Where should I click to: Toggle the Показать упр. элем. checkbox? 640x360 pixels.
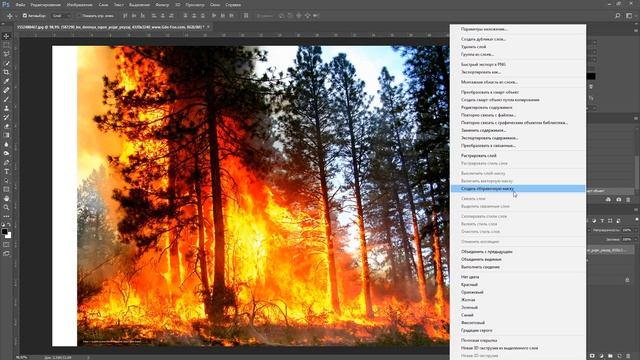tap(79, 16)
